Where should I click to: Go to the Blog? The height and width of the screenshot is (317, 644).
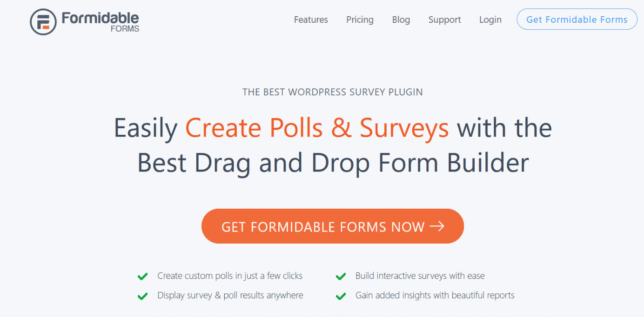pyautogui.click(x=401, y=20)
